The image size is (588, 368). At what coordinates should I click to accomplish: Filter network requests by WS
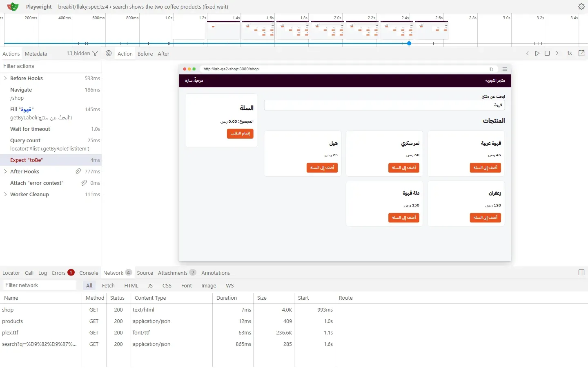(x=230, y=285)
